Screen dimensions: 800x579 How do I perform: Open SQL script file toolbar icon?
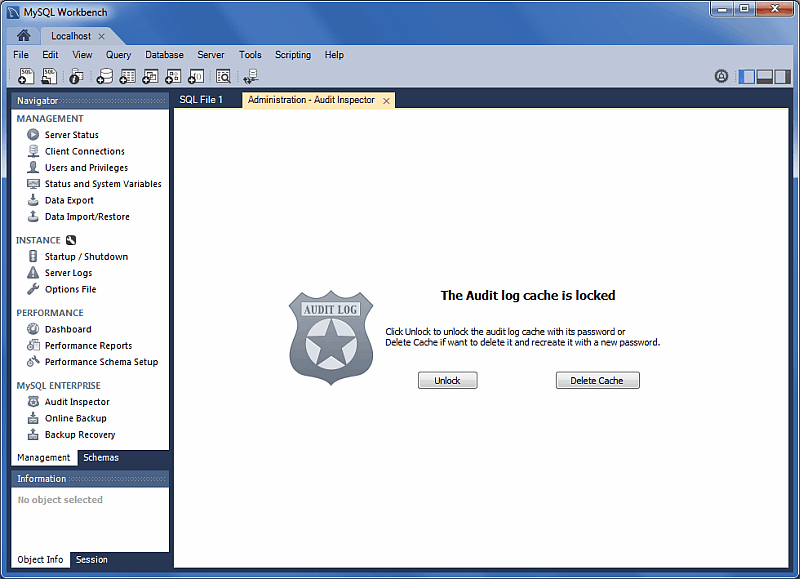coord(49,76)
